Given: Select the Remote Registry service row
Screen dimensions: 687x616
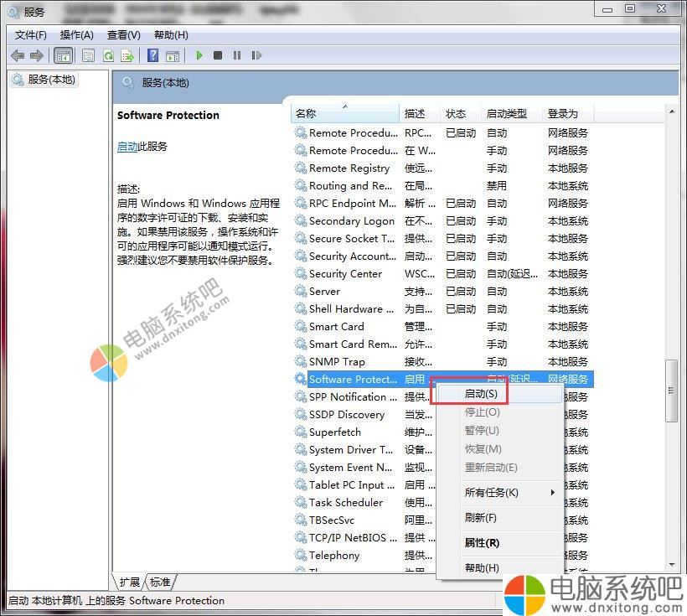Looking at the screenshot, I should pos(442,168).
